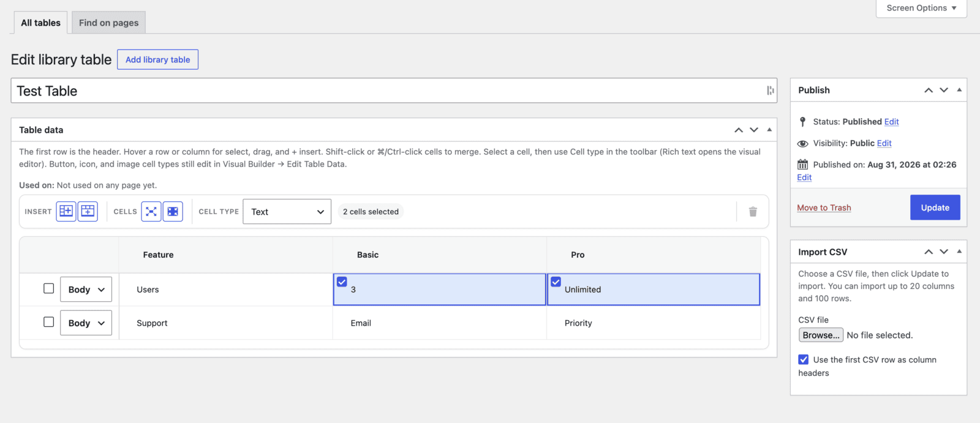The width and height of the screenshot is (980, 423).
Task: Open the Cell Type dropdown
Action: pyautogui.click(x=287, y=211)
